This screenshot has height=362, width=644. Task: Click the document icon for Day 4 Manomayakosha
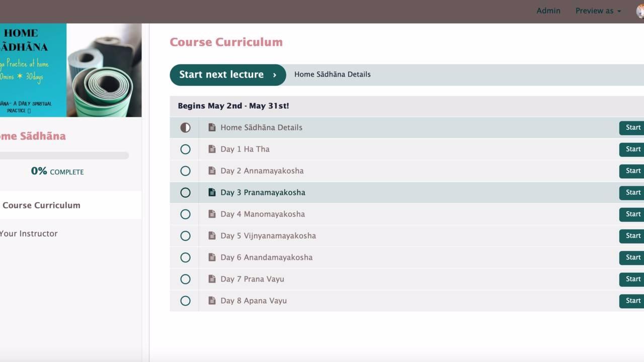coord(212,214)
